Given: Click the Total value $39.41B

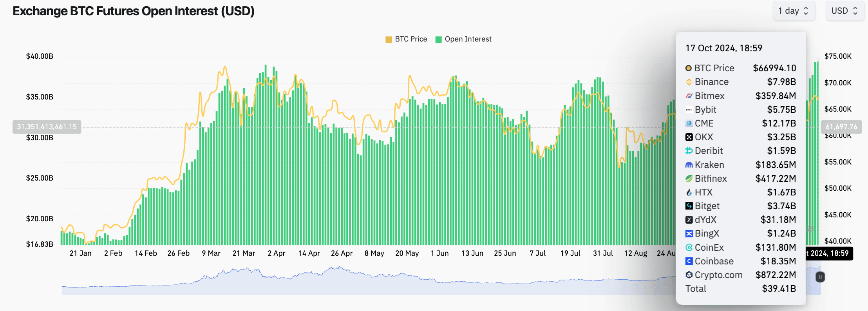Looking at the screenshot, I should [x=779, y=289].
